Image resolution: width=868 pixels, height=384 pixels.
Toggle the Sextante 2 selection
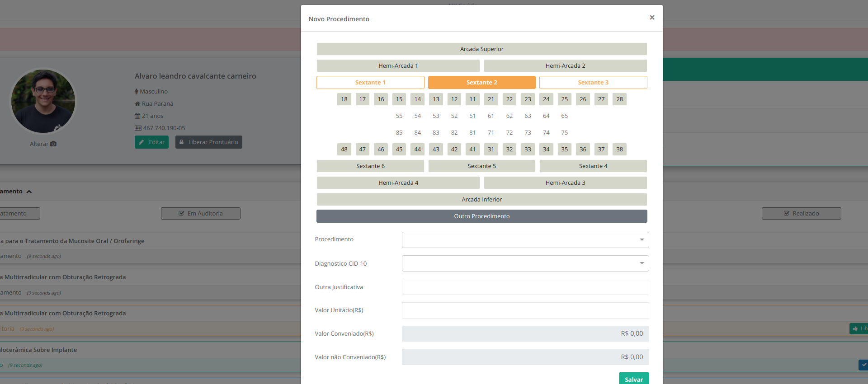[481, 83]
